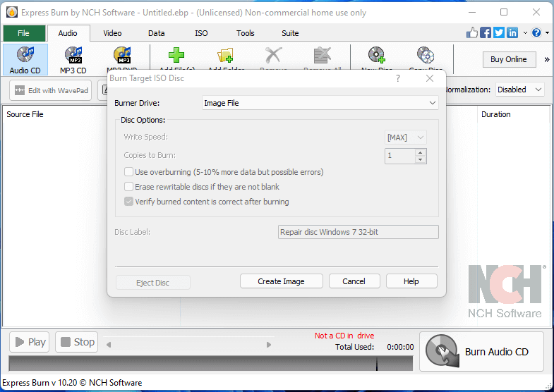Click the Copies to Burn field

399,156
